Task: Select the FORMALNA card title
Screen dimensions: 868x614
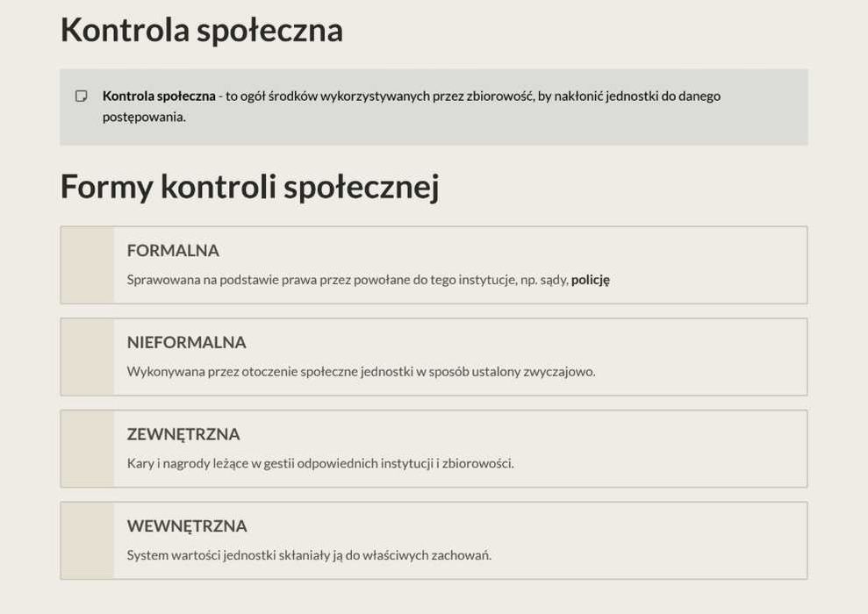Action: coord(173,251)
